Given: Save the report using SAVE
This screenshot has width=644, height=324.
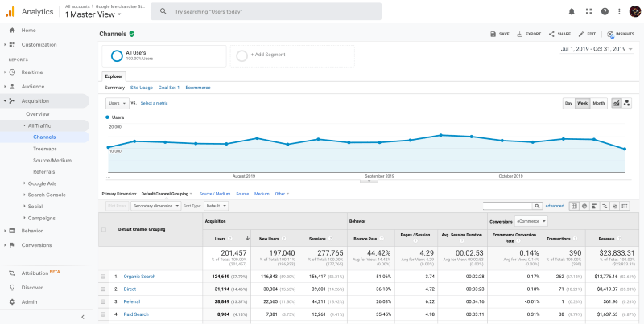Looking at the screenshot, I should [500, 34].
